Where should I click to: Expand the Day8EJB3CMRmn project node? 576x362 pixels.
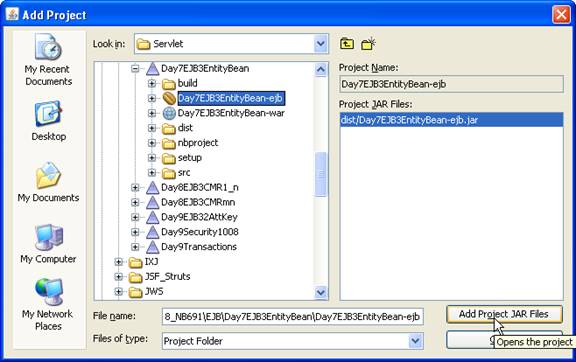pos(135,202)
